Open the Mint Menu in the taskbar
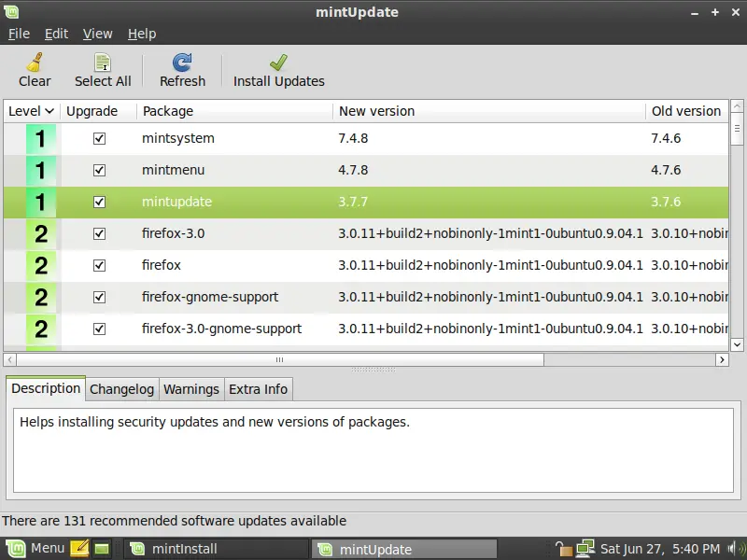 pos(35,548)
